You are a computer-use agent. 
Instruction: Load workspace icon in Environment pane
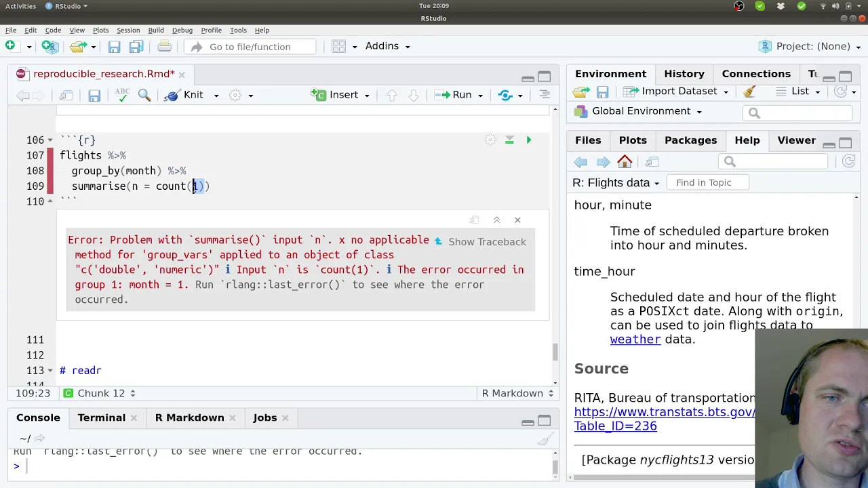581,91
